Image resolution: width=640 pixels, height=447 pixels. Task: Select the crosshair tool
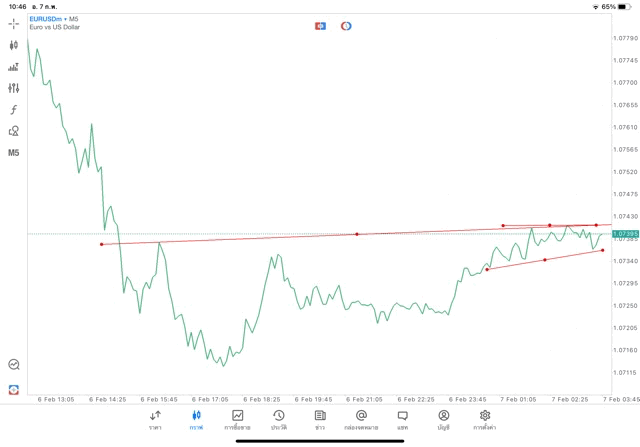point(13,23)
